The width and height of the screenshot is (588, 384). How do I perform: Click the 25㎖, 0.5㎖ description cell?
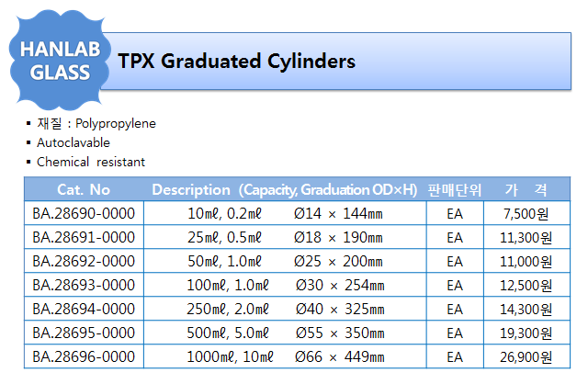(x=285, y=237)
